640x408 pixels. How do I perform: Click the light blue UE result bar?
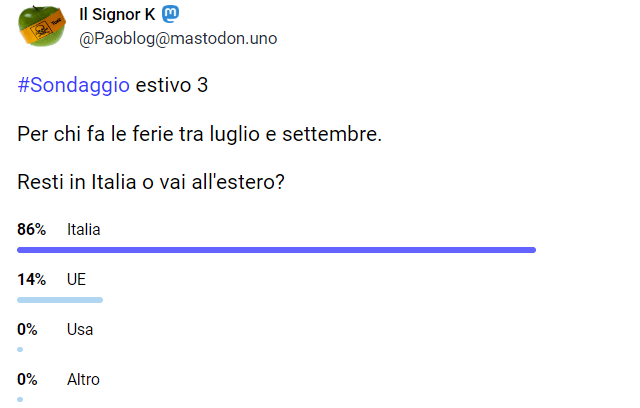coord(60,300)
